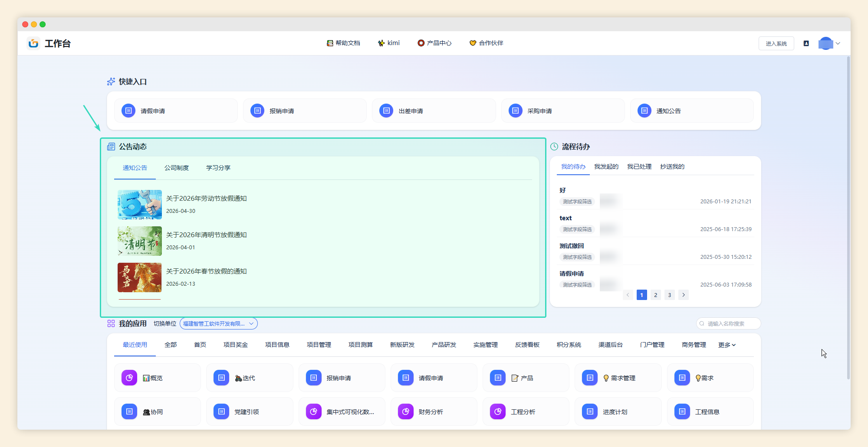Image resolution: width=868 pixels, height=447 pixels.
Task: Open 春节放假 notice thumbnail image
Action: tap(140, 277)
